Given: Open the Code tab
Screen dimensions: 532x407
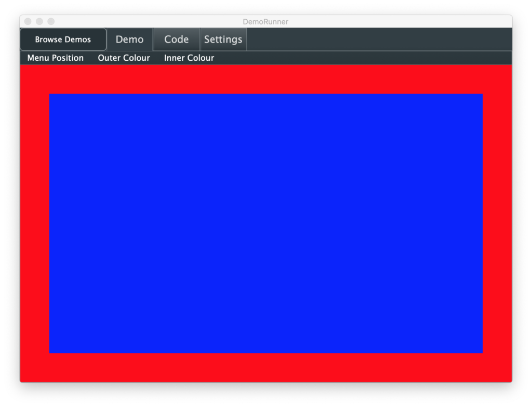Looking at the screenshot, I should (177, 39).
